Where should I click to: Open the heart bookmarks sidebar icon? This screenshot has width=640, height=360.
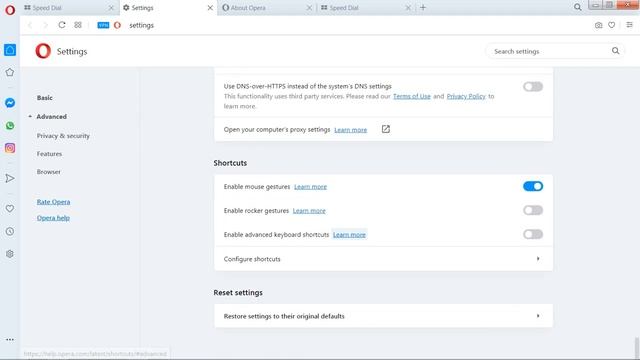(10, 208)
